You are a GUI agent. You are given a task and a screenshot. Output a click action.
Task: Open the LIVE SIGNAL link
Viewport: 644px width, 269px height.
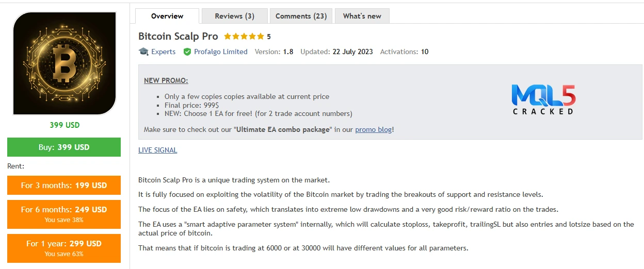[x=158, y=150]
